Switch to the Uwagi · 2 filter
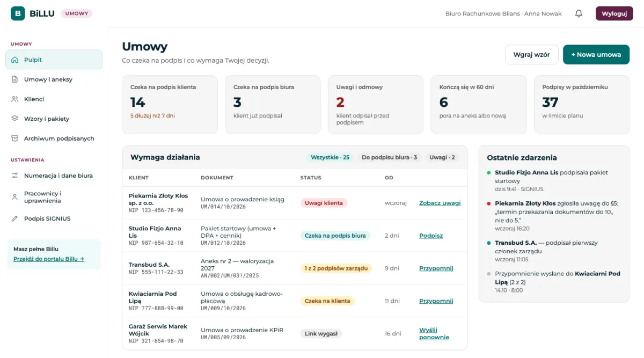644x358 pixels. click(442, 157)
